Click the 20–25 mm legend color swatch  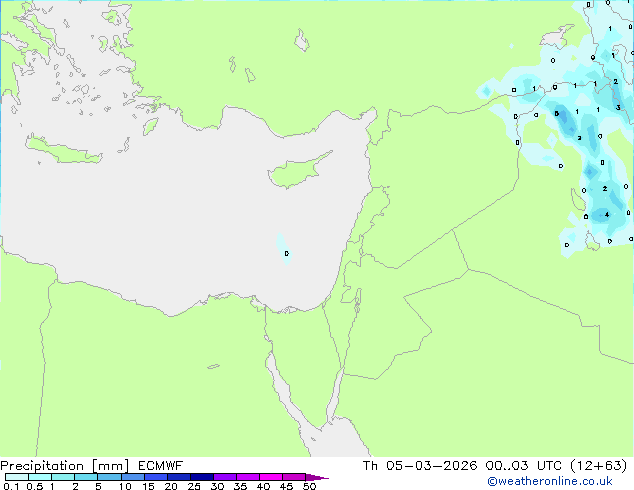(179, 477)
